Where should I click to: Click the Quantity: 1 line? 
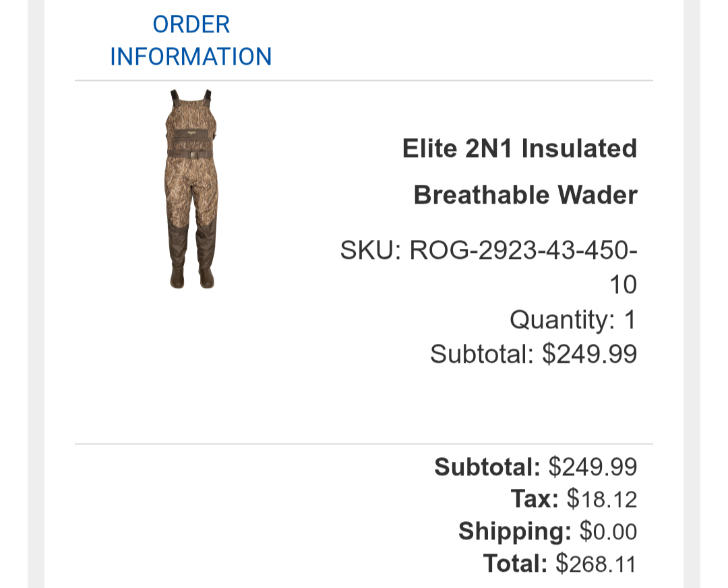pos(572,320)
